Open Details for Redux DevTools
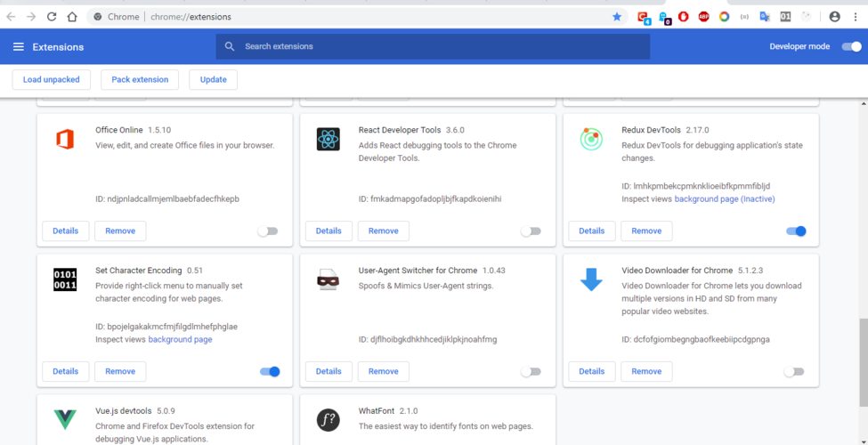The image size is (868, 445). tap(592, 231)
